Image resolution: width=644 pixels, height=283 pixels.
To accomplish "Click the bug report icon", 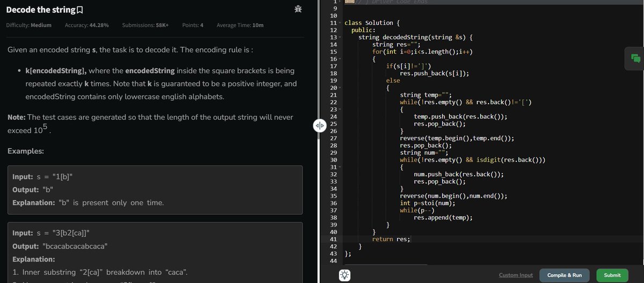I will (x=299, y=9).
